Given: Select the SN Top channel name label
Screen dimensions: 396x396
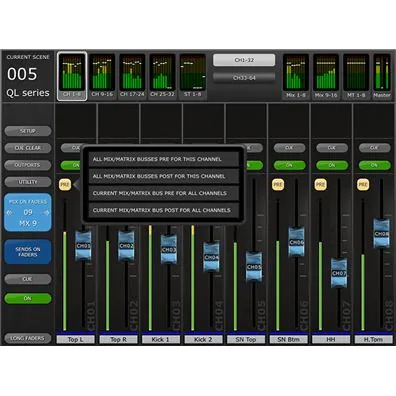Looking at the screenshot, I should tap(246, 340).
